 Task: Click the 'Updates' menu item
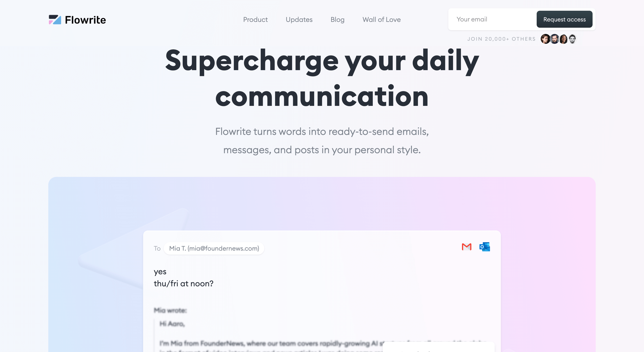click(x=299, y=19)
